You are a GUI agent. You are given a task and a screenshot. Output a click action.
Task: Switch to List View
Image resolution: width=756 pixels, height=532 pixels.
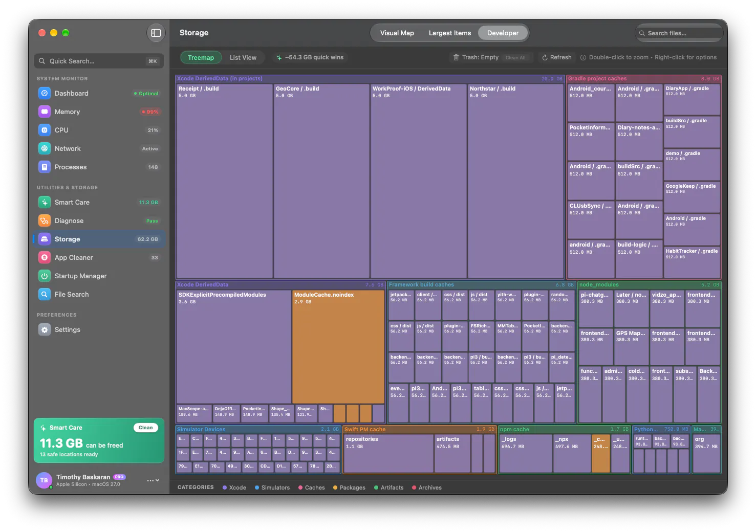(x=243, y=57)
